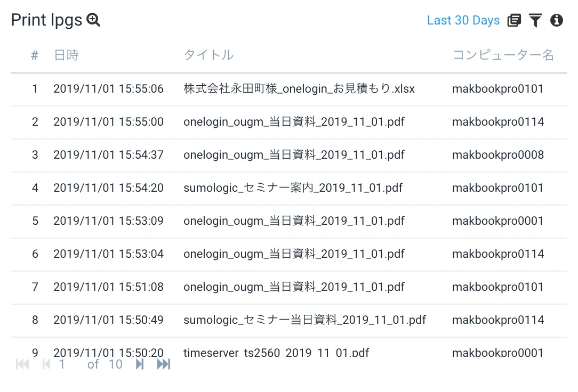Go to the previous results page
578x392 pixels.
tap(46, 364)
